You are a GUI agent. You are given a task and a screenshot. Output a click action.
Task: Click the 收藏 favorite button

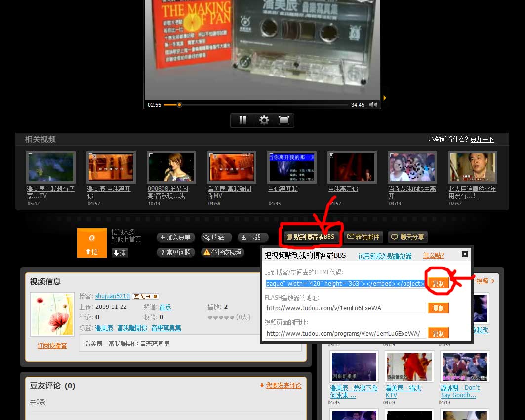click(216, 237)
